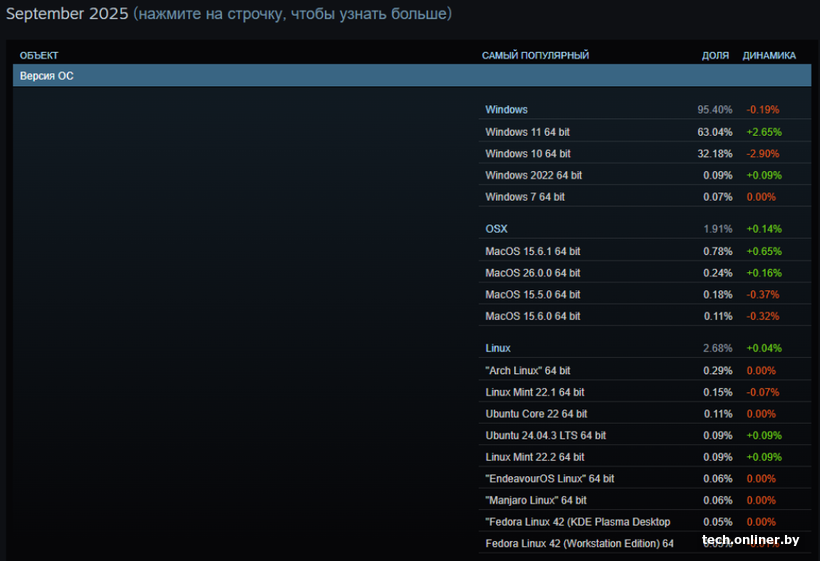This screenshot has height=561, width=820.
Task: Click the 0.15% Linux Mint 22.1 share
Action: click(x=718, y=392)
